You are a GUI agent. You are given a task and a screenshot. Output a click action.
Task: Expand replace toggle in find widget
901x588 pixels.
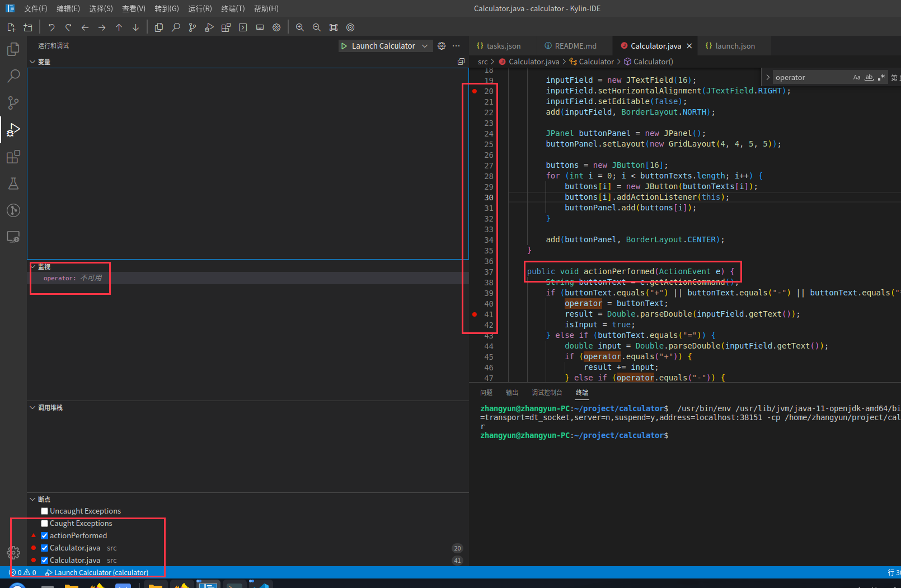768,77
